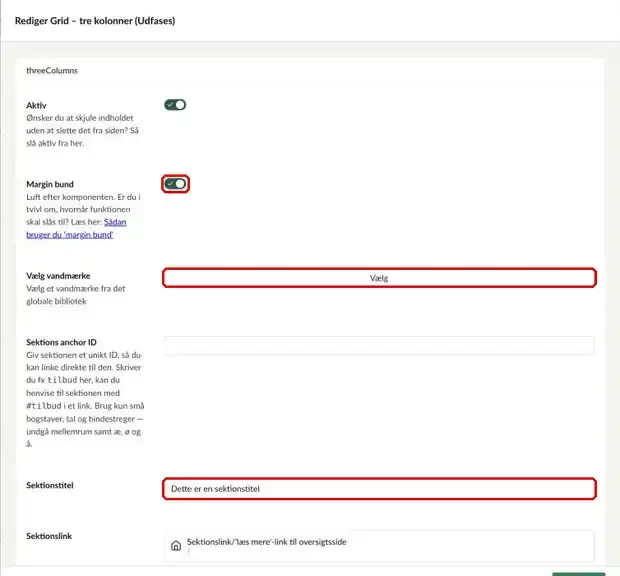Click the 'Rediger Grid – tre kolonner (Udfases)' heading

(95, 21)
